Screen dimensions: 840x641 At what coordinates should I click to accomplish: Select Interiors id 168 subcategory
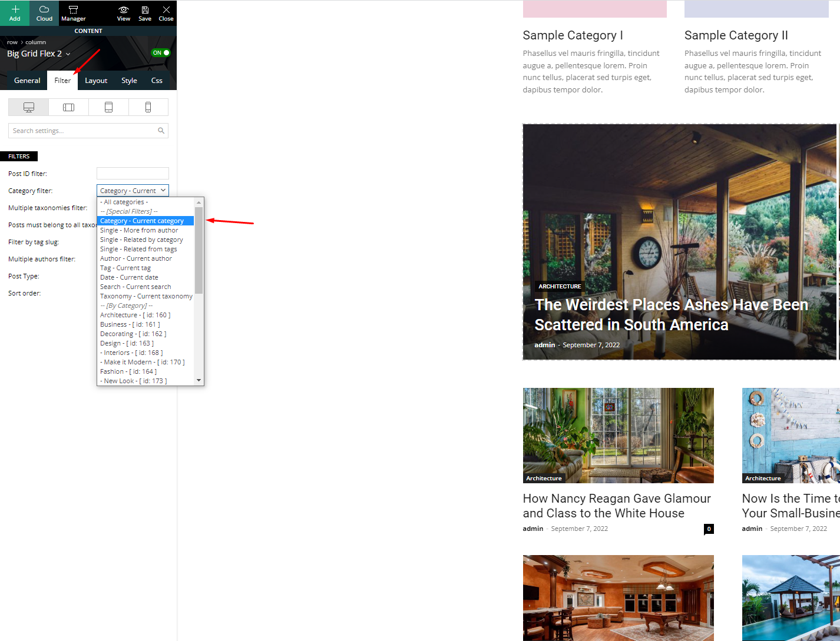[x=145, y=353]
